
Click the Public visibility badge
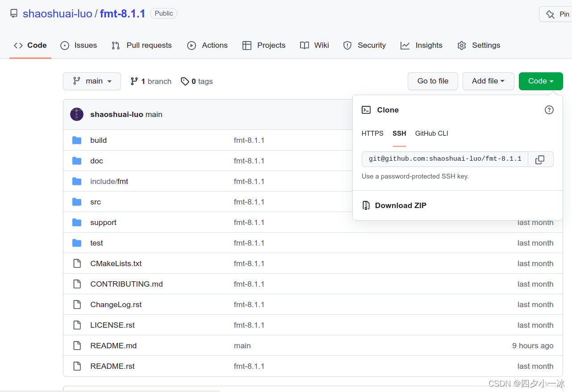[x=163, y=13]
